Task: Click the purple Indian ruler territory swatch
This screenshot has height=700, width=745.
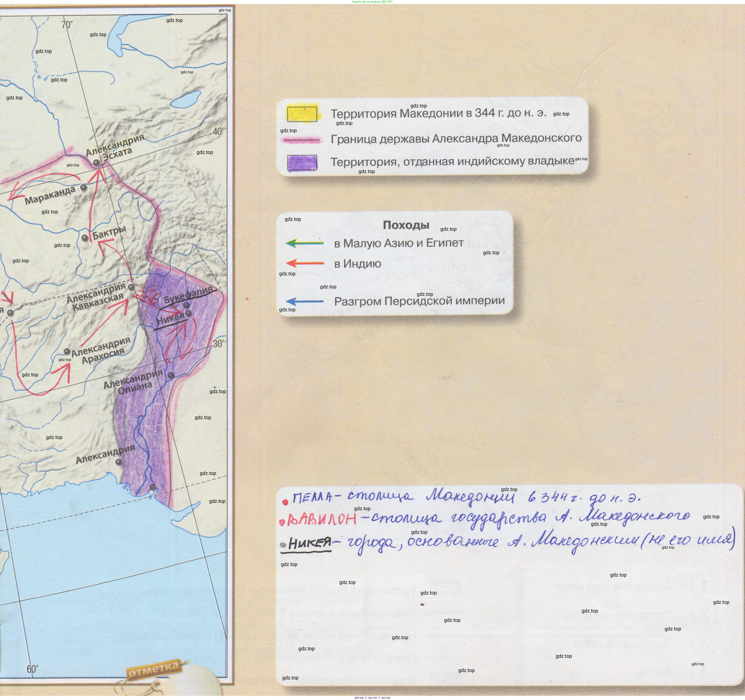Action: (x=302, y=163)
